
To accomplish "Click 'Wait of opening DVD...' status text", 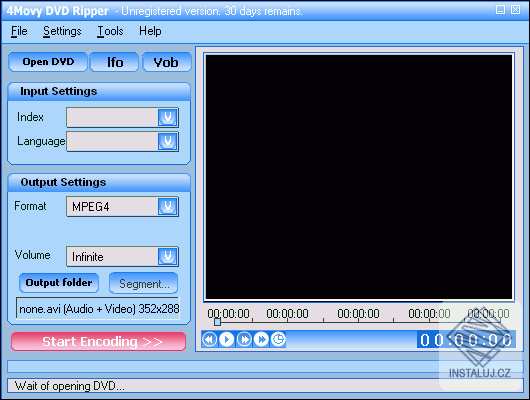I will [x=70, y=386].
